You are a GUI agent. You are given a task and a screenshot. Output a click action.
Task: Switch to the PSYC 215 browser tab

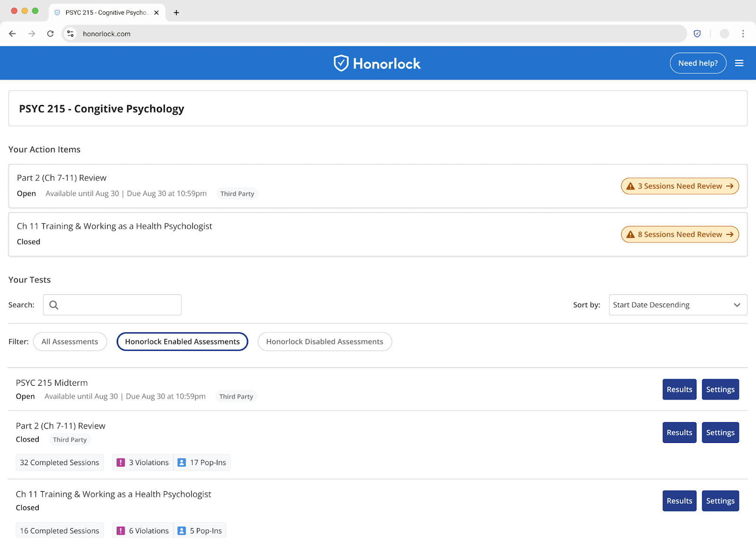(x=107, y=13)
